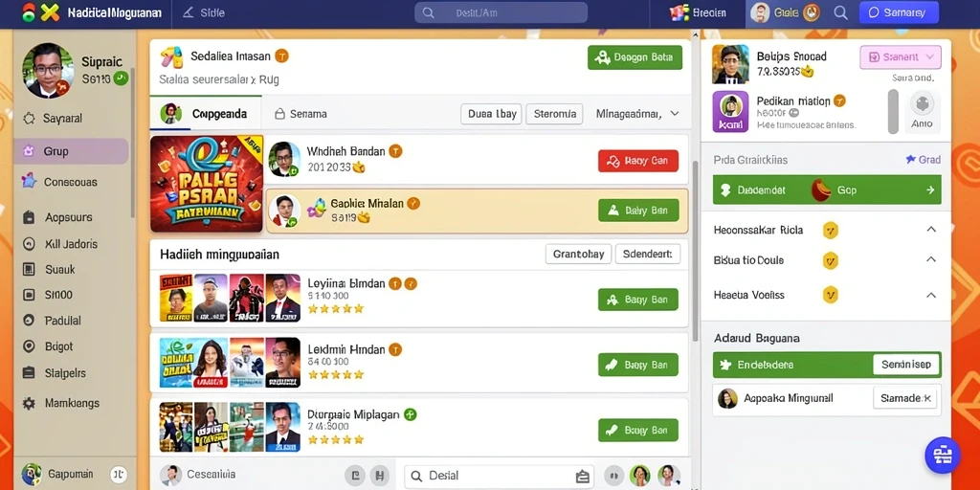Click the left sidebar scrollbar
Viewport: 980px width, 490px height.
[x=132, y=141]
